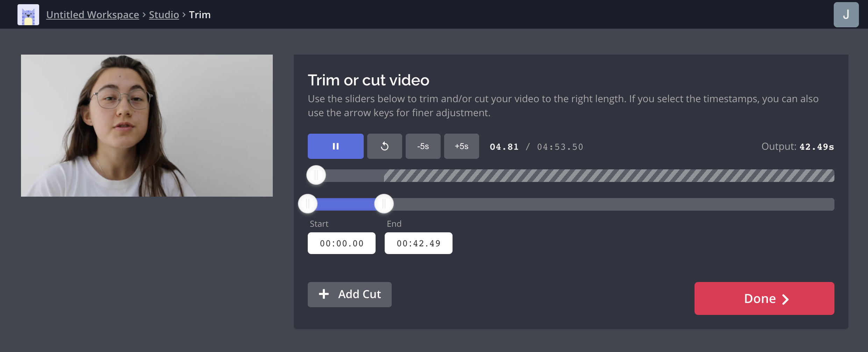Screen dimensions: 868x352
Task: Click the video preview thumbnail
Action: 147,125
